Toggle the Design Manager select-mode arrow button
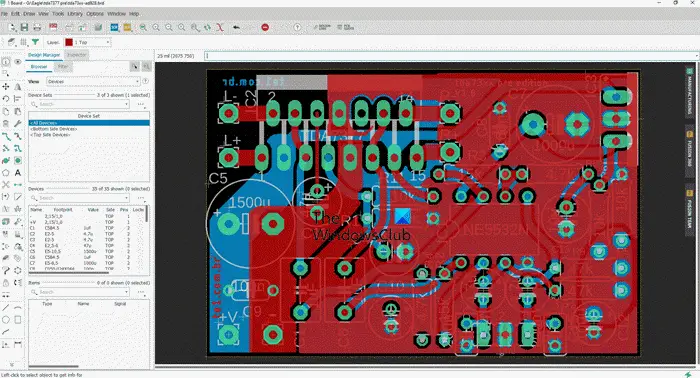 tap(134, 66)
